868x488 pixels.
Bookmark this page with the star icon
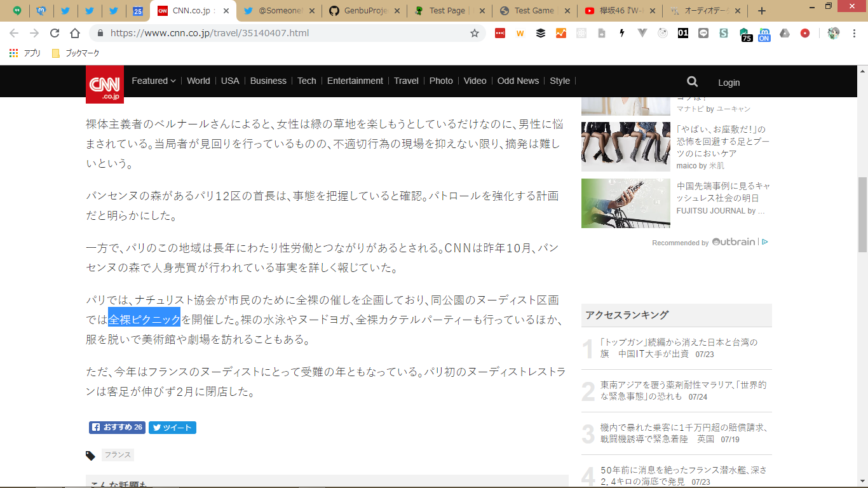(x=474, y=33)
